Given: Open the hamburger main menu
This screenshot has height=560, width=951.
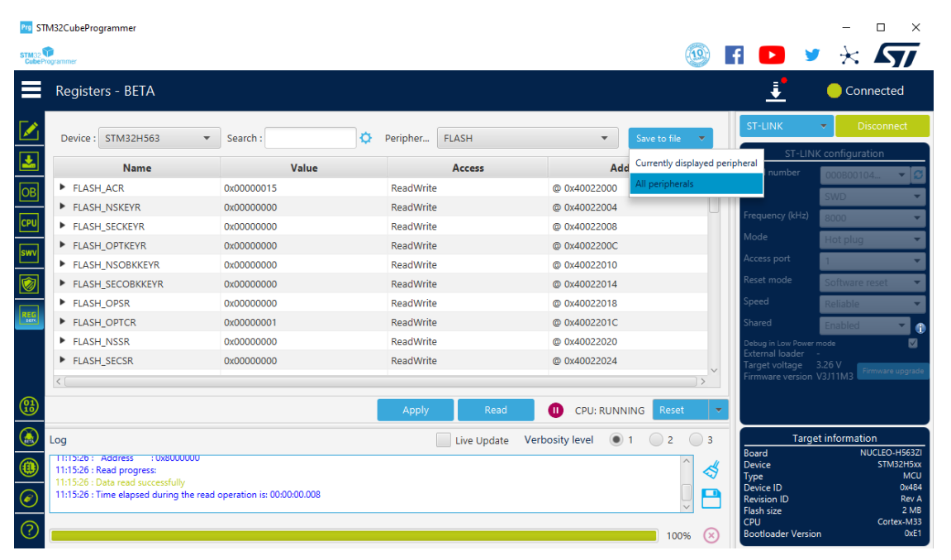Looking at the screenshot, I should pyautogui.click(x=31, y=90).
